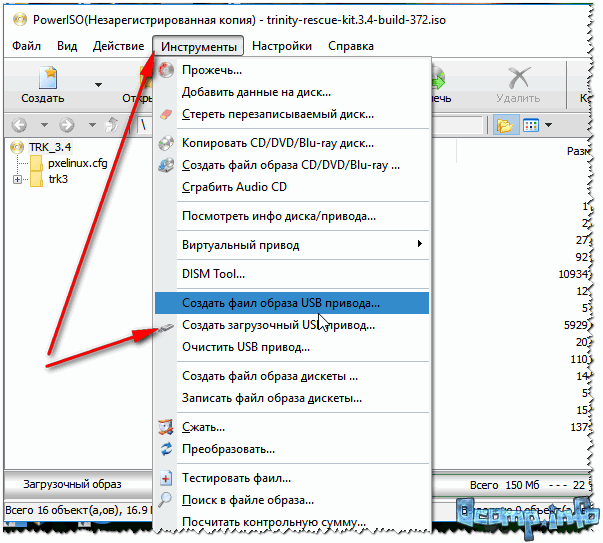Choose Создать загрузочный USB привод...
This screenshot has width=603, height=543.
292,325
